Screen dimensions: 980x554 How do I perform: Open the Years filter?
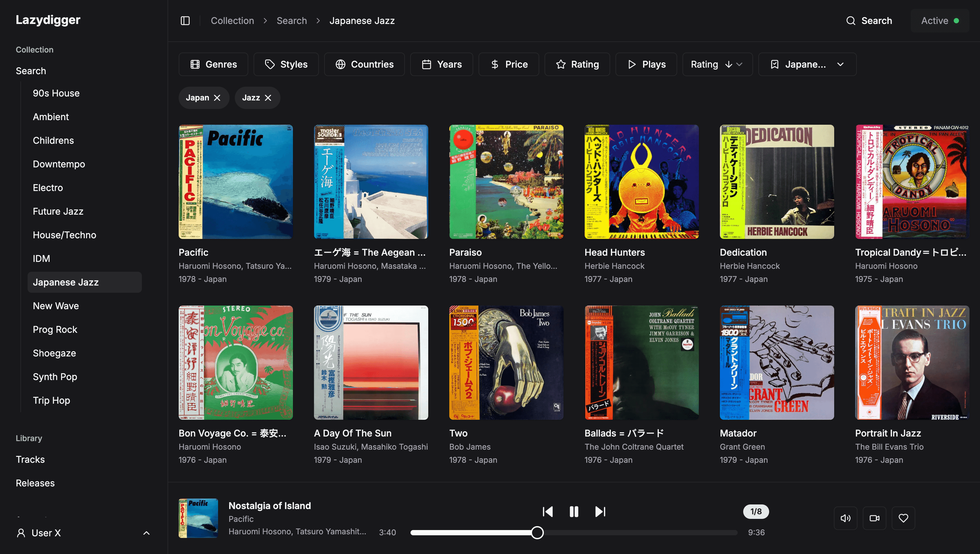(x=441, y=64)
